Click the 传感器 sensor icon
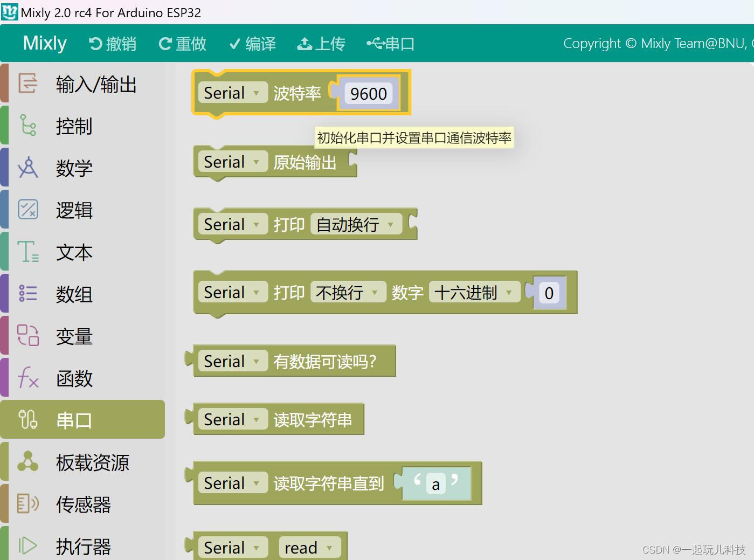Image resolution: width=754 pixels, height=560 pixels. (27, 503)
